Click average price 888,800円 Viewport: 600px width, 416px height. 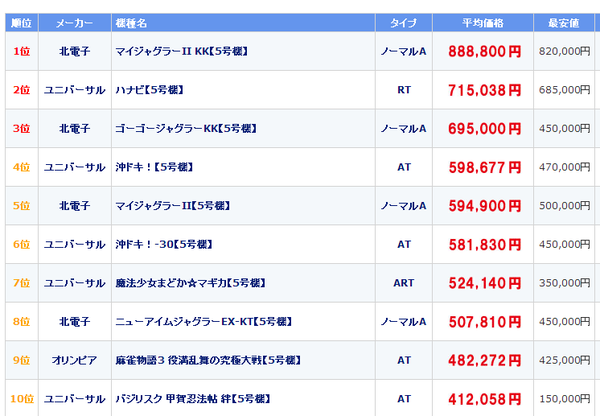484,51
